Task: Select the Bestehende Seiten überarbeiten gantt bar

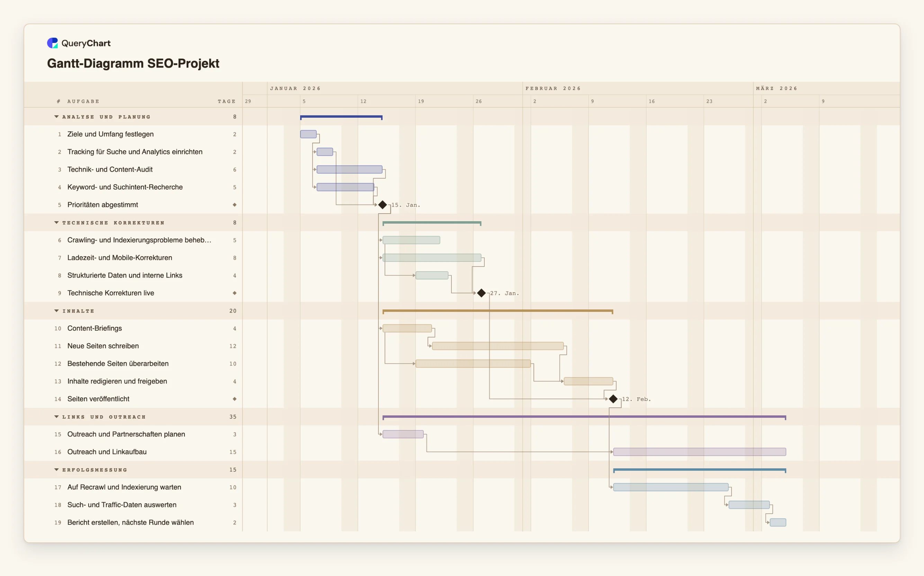Action: tap(473, 364)
